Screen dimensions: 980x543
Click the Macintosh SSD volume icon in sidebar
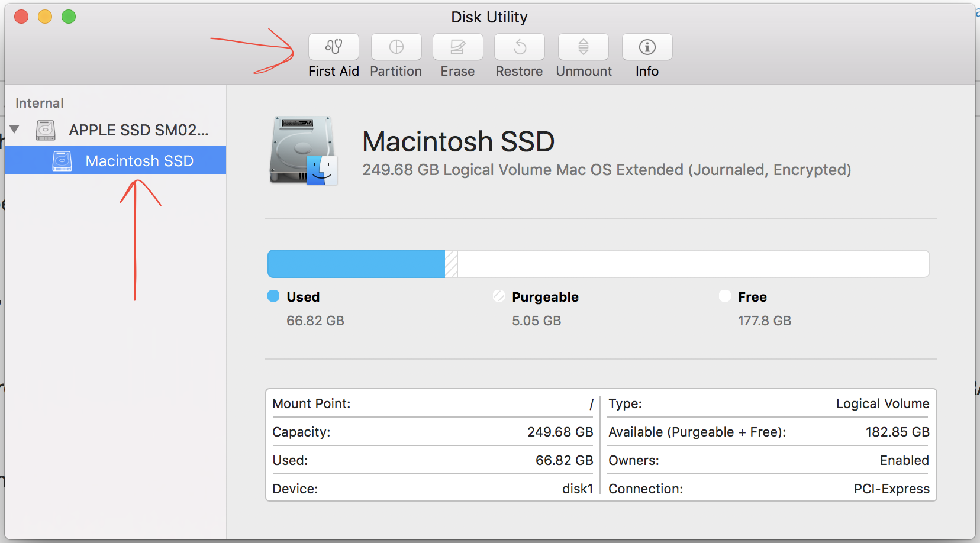pos(62,161)
